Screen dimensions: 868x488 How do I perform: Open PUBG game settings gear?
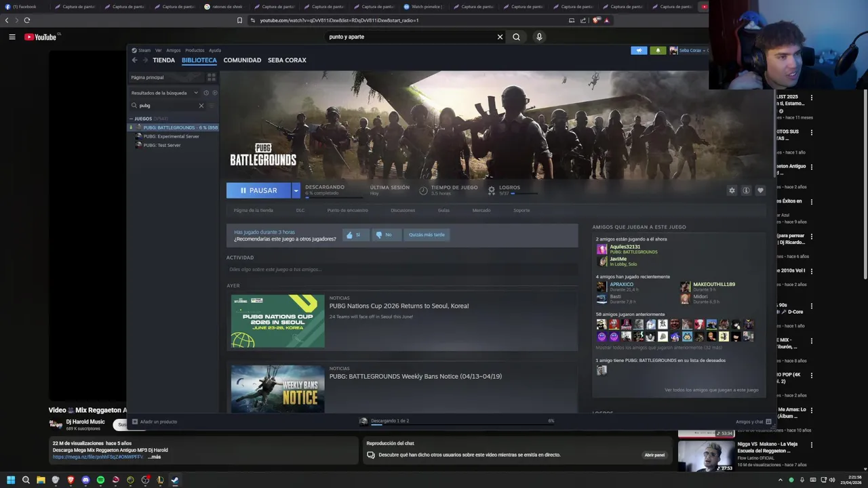pyautogui.click(x=732, y=190)
